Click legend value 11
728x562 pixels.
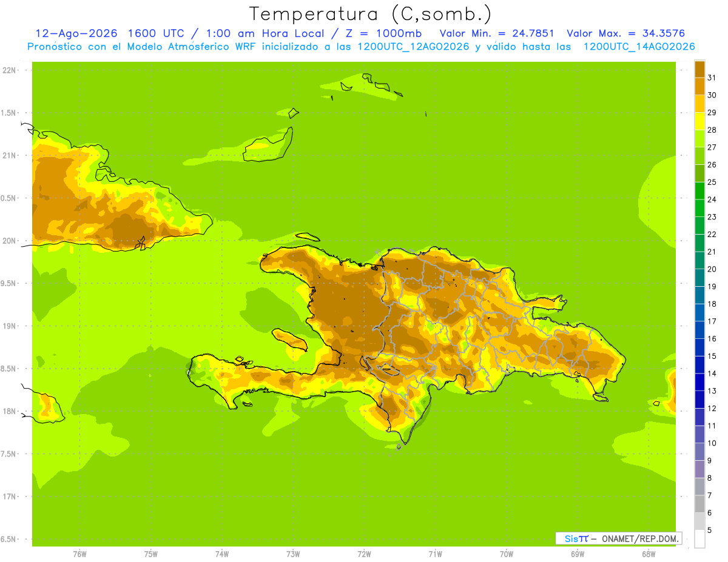[x=712, y=426]
